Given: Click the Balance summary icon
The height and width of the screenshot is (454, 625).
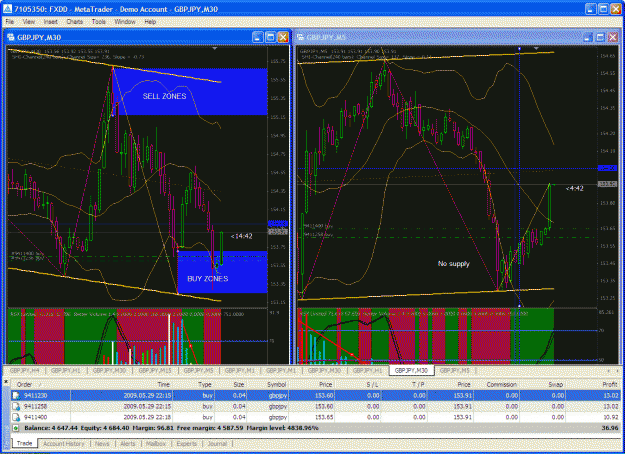Looking at the screenshot, I should 16,428.
